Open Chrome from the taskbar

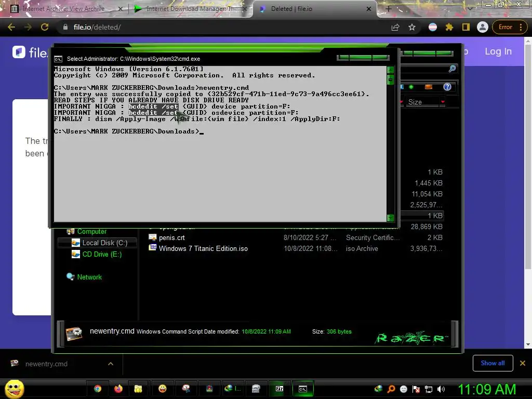point(98,389)
